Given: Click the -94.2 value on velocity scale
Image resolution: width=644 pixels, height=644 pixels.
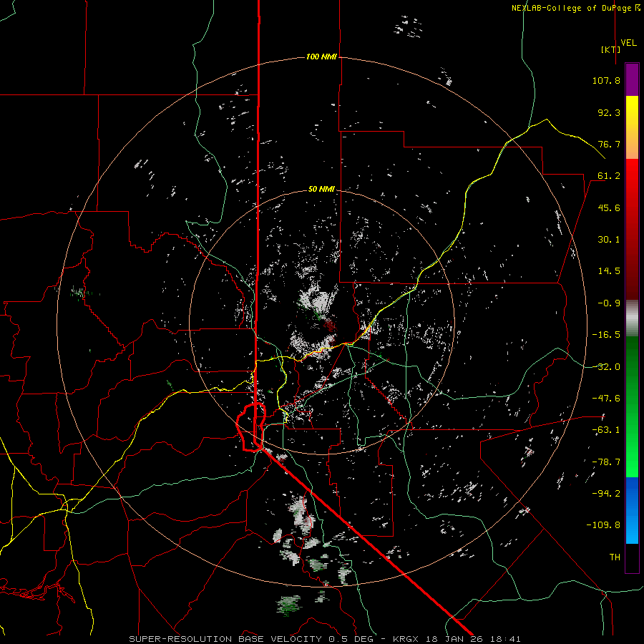Looking at the screenshot, I should [x=606, y=494].
